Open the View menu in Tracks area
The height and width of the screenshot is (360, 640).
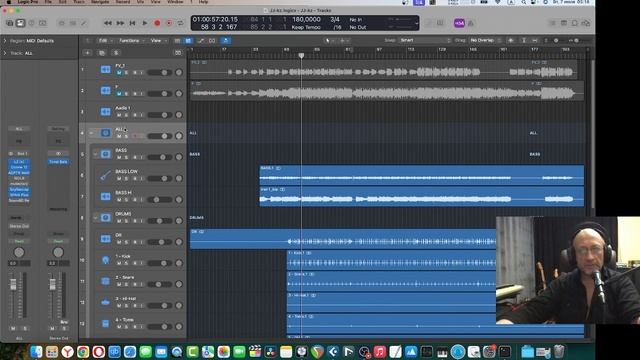tap(158, 40)
